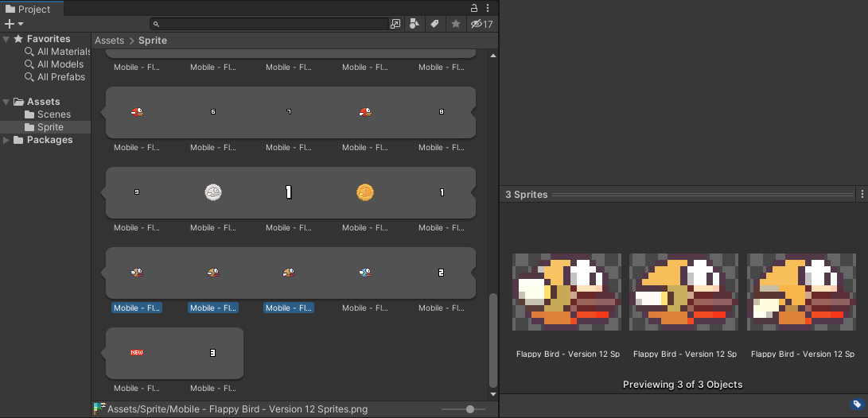Image resolution: width=868 pixels, height=418 pixels.
Task: Select the gold coin medal sprite
Action: click(365, 192)
